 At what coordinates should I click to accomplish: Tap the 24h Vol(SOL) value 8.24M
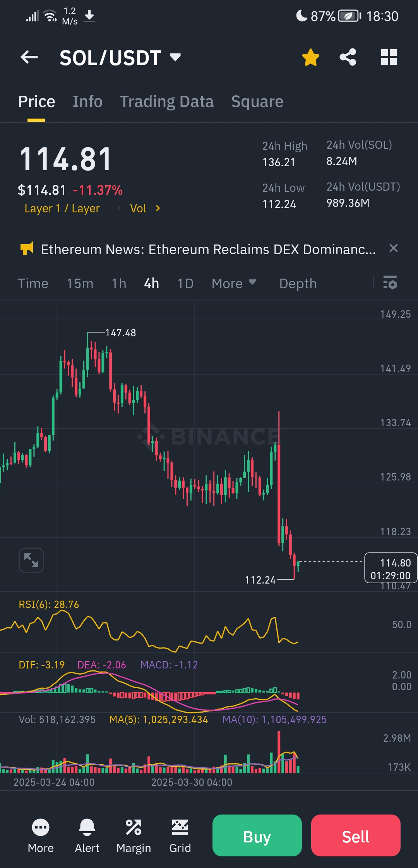[342, 161]
